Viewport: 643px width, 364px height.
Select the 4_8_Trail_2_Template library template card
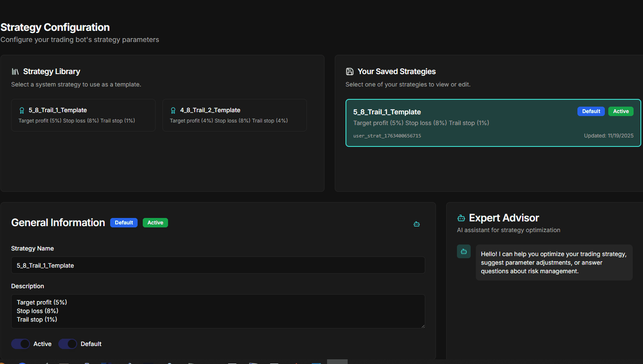[234, 115]
